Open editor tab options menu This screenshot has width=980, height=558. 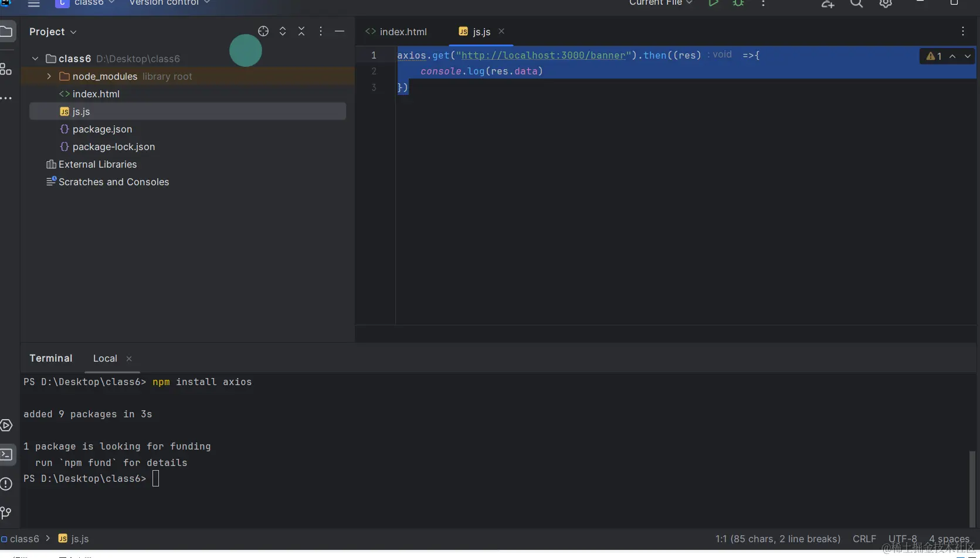[x=963, y=32]
